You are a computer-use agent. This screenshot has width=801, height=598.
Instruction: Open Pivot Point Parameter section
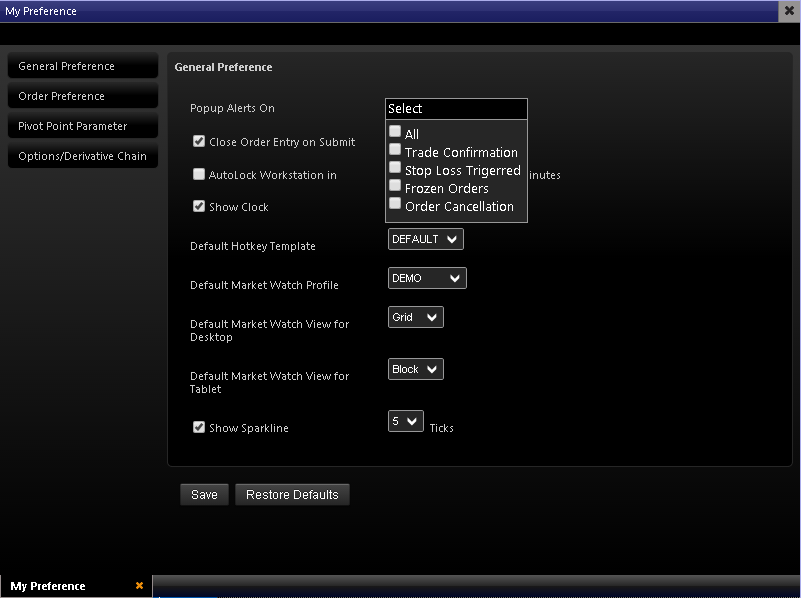tap(83, 126)
